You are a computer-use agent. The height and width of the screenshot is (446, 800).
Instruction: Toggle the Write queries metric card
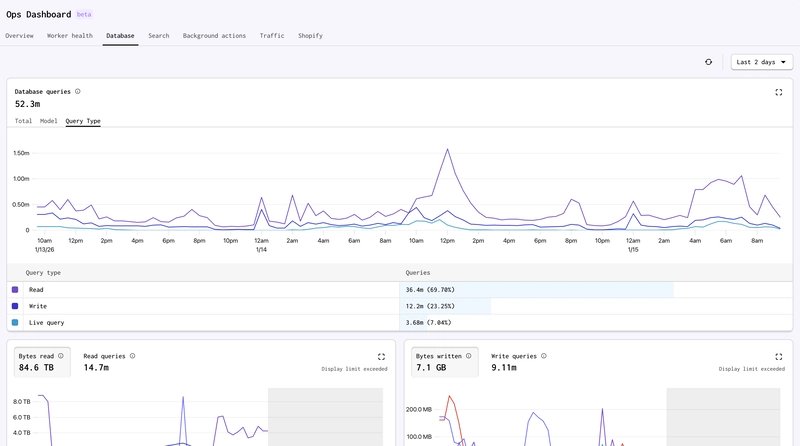pos(518,362)
